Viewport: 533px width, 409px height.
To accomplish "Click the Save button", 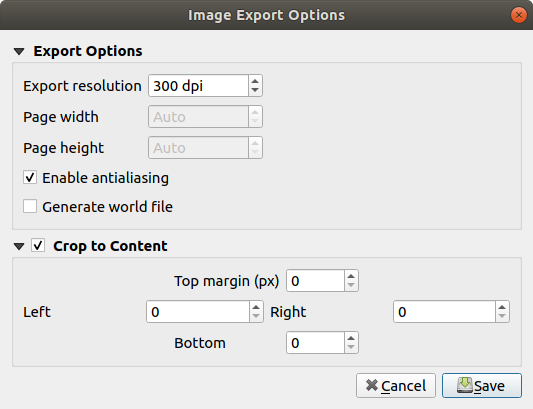I will [x=482, y=386].
